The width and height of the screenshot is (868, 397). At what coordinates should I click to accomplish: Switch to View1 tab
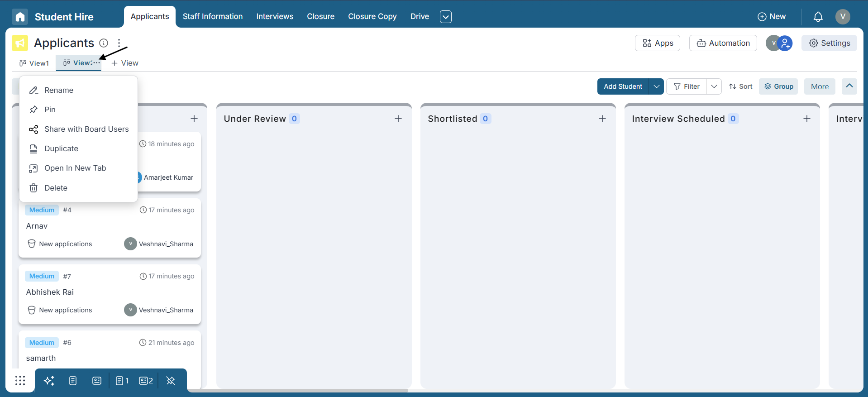tap(34, 63)
